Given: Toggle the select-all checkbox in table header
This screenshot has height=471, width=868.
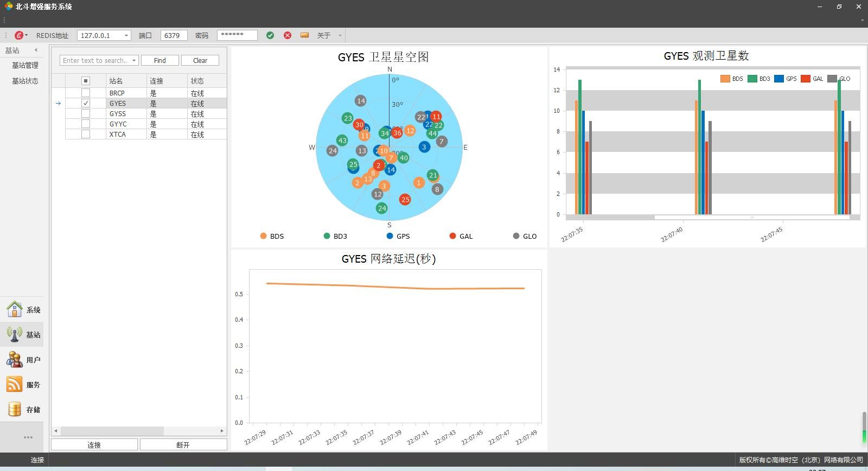Looking at the screenshot, I should pos(86,81).
